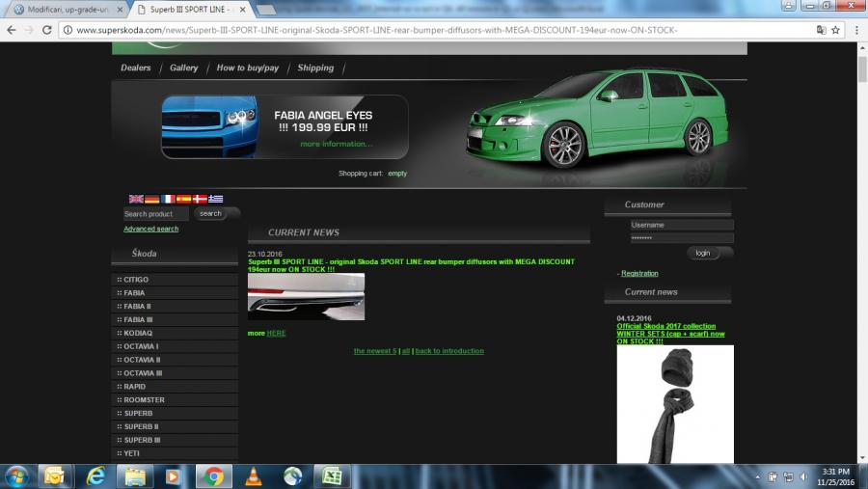Open Windows Media Player taskbar icon
The image size is (868, 489).
coord(173,476)
